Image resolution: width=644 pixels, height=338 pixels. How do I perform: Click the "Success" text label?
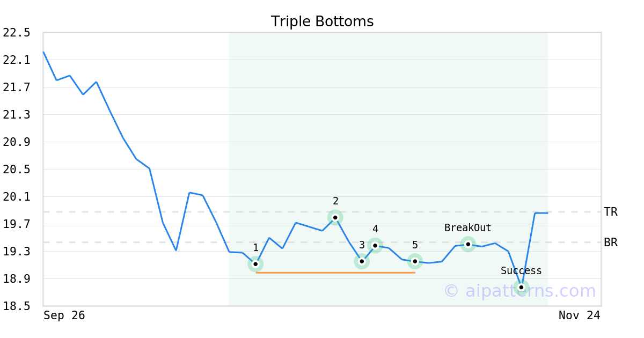(x=521, y=271)
